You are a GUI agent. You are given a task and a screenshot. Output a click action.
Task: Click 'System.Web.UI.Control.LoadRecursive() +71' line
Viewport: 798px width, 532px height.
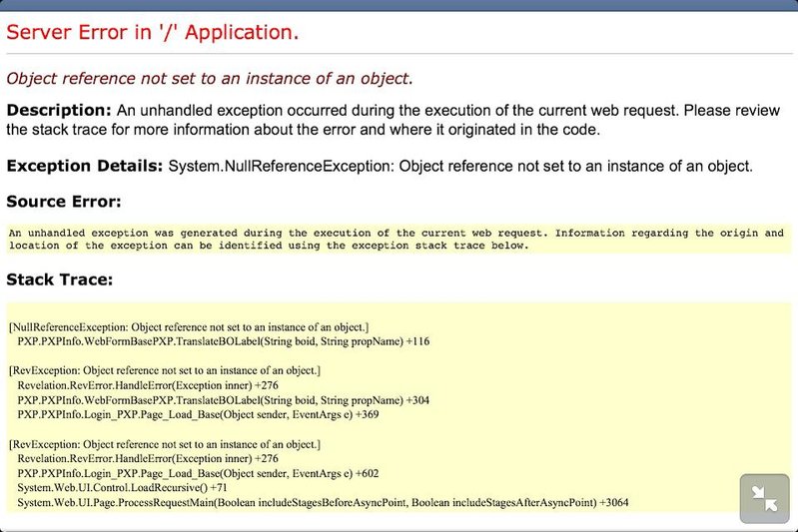122,488
